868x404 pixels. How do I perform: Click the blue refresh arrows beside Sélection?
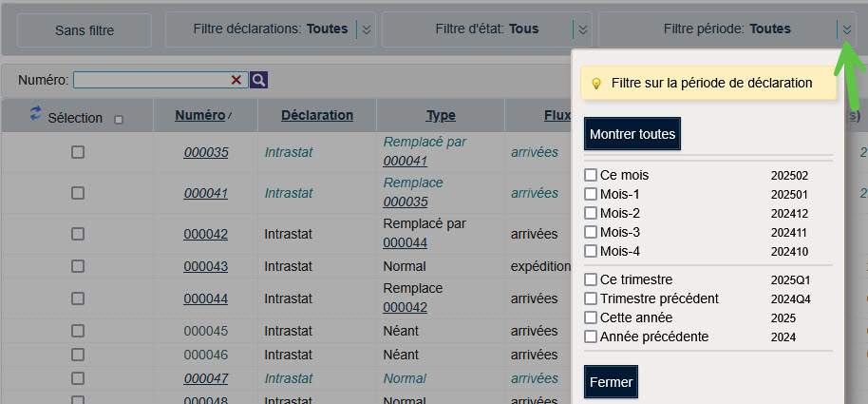[35, 114]
